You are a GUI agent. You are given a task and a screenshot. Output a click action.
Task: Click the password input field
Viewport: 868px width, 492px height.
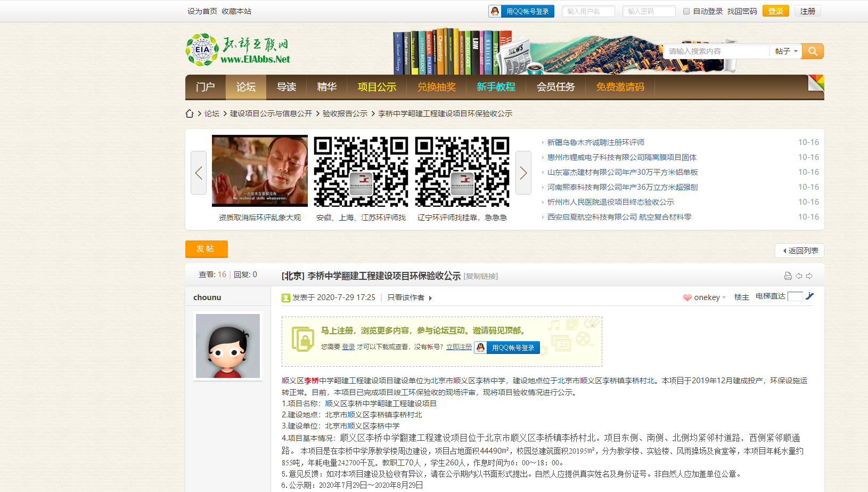[x=649, y=11]
